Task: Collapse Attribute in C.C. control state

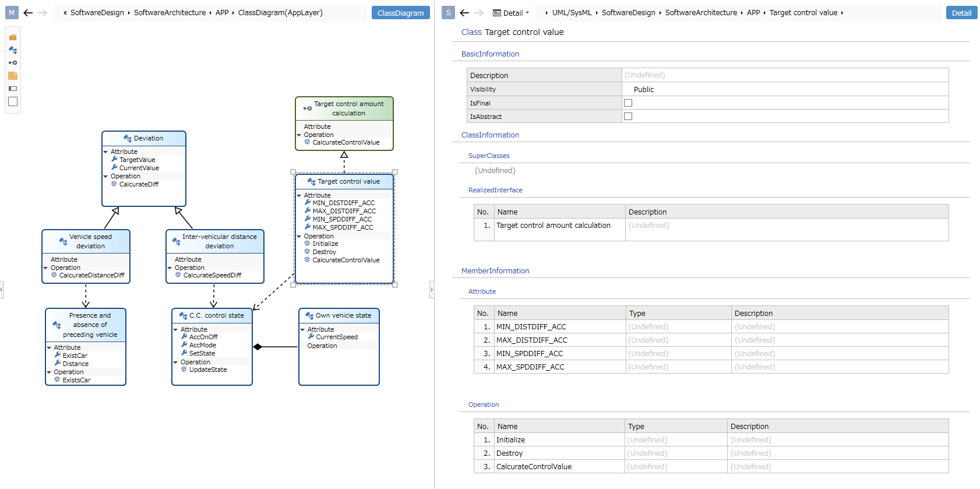Action: [x=176, y=330]
